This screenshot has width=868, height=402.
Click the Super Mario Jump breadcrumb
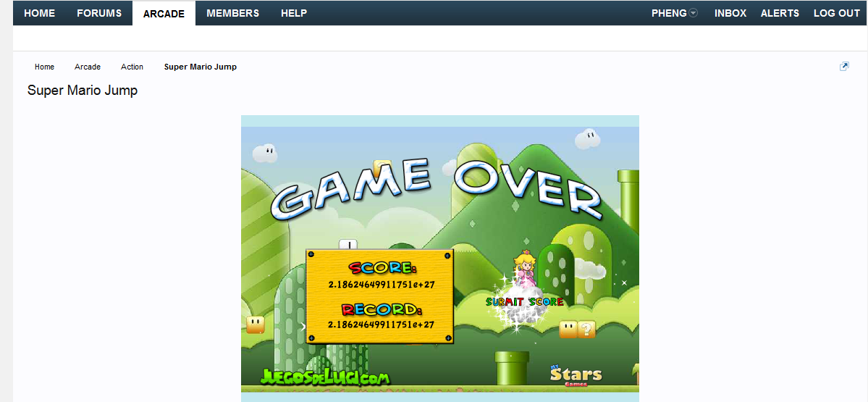(x=201, y=67)
